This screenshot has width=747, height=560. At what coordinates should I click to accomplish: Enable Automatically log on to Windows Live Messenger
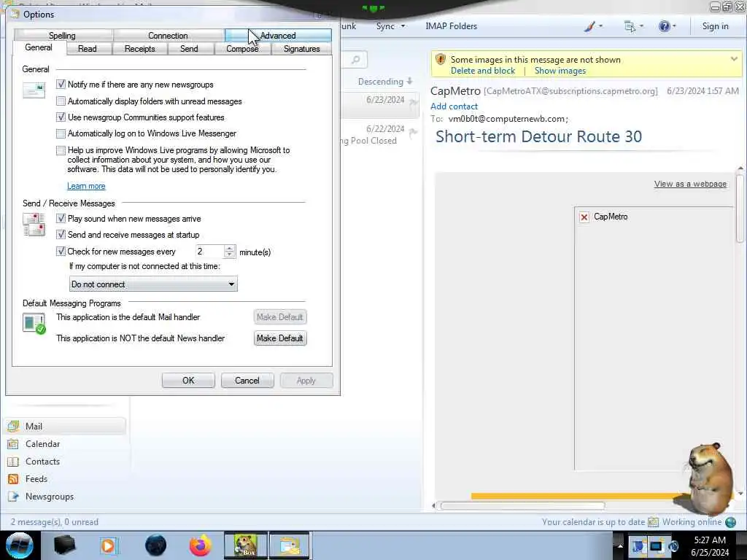click(x=61, y=133)
